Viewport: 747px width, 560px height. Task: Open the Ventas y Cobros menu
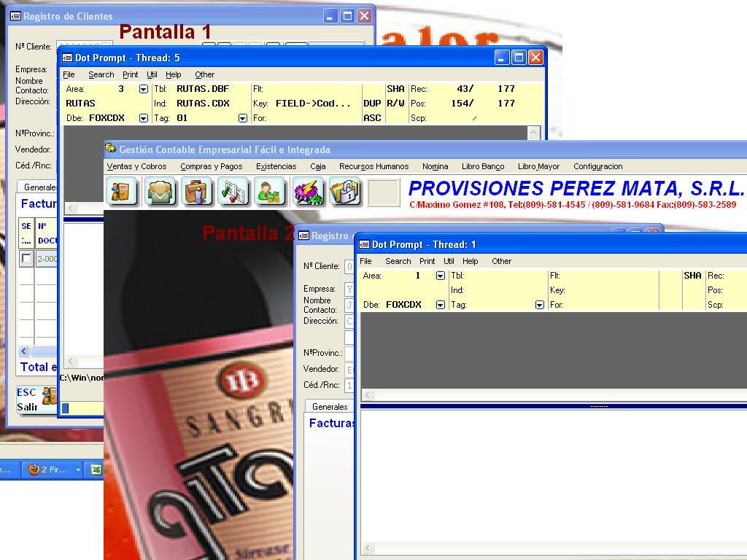click(136, 166)
